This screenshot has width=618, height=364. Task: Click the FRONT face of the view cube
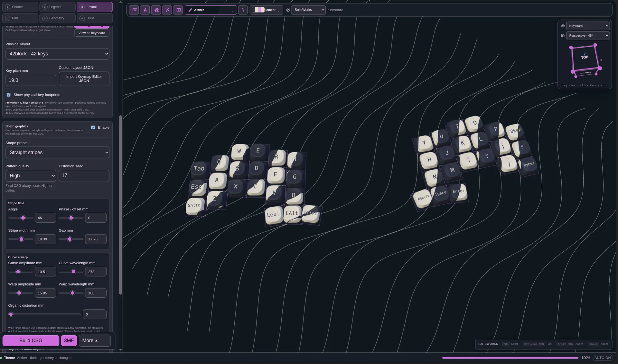click(x=586, y=73)
